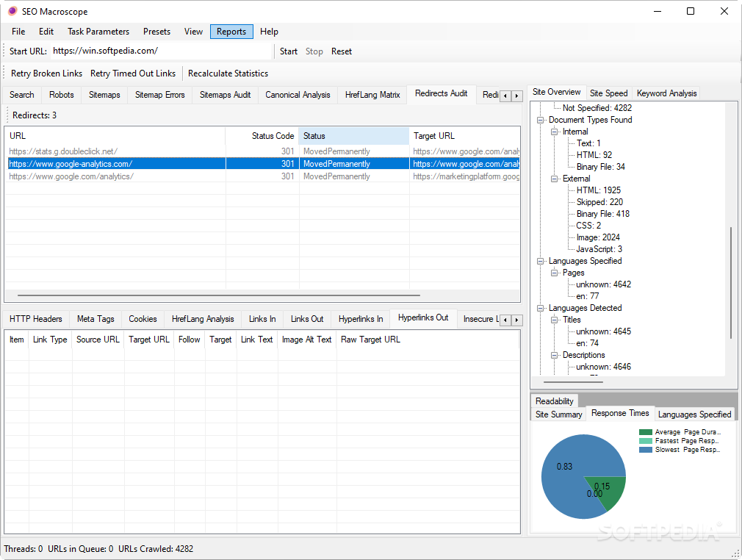Open the HrefLang Analysis tab
This screenshot has width=742, height=560.
click(203, 319)
